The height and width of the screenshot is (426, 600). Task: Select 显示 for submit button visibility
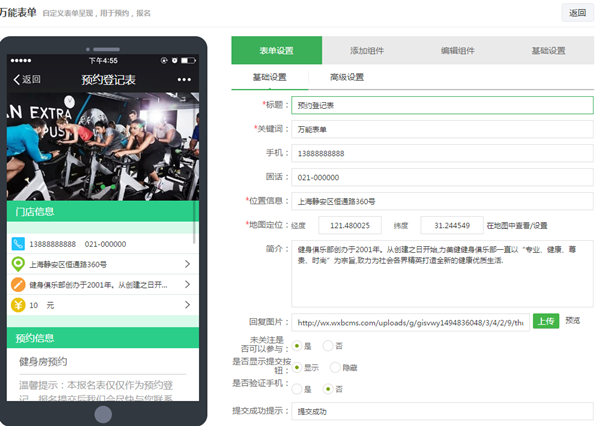297,367
